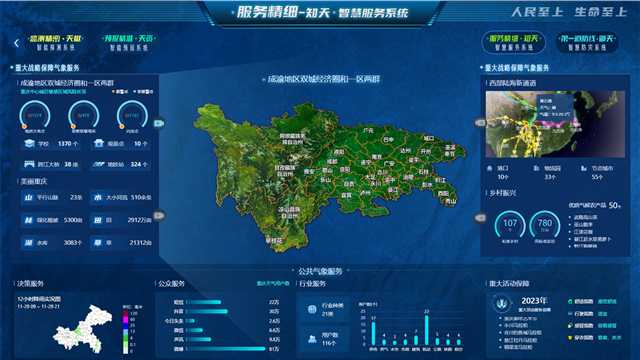Open the teal link next to 公众服务

pos(273,283)
